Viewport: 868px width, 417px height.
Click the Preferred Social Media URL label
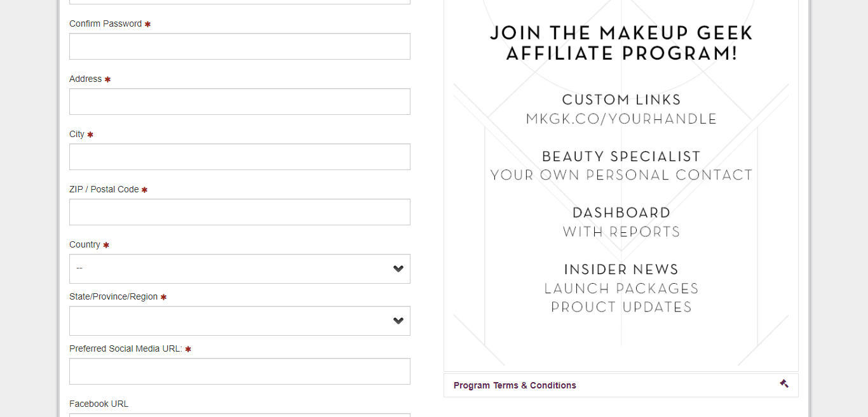126,348
